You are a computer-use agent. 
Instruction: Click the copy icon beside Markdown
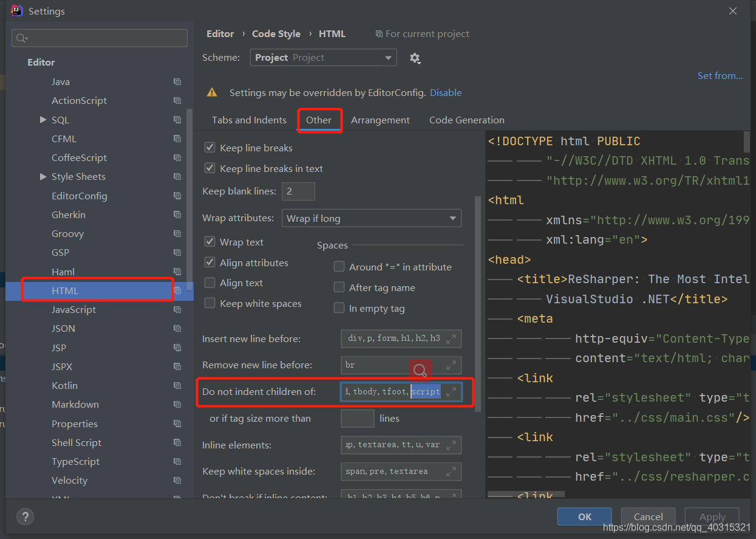point(177,404)
